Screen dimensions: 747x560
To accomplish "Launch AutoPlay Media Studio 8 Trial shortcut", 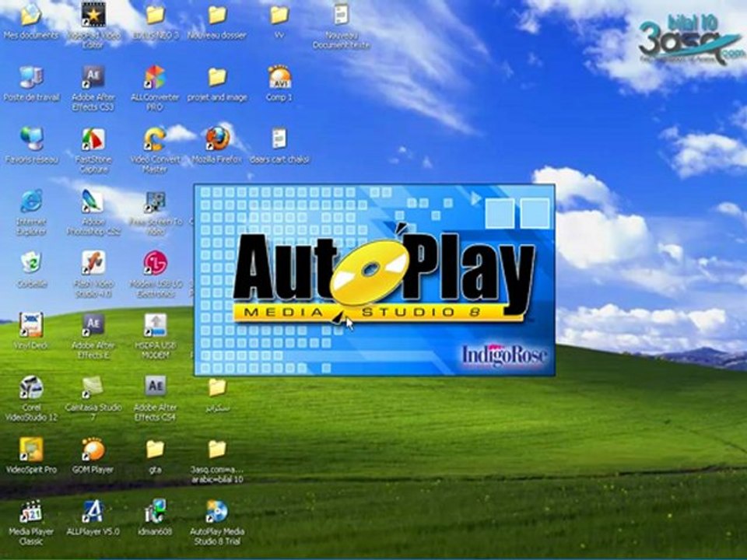I will tap(217, 512).
